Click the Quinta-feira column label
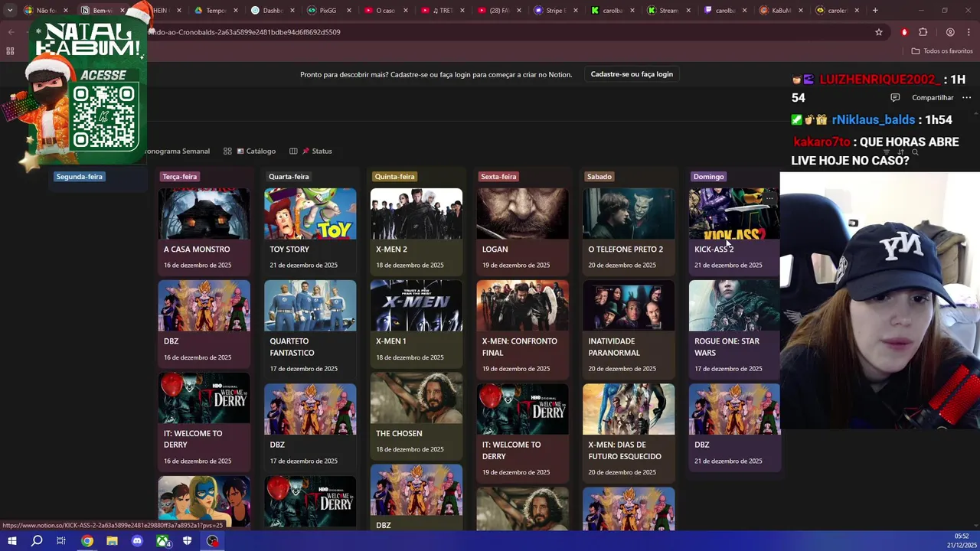This screenshot has width=980, height=551. pyautogui.click(x=394, y=177)
